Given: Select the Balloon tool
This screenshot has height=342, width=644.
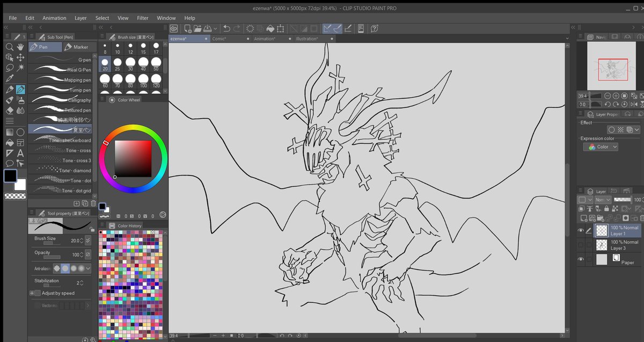Looking at the screenshot, I should pyautogui.click(x=9, y=163).
